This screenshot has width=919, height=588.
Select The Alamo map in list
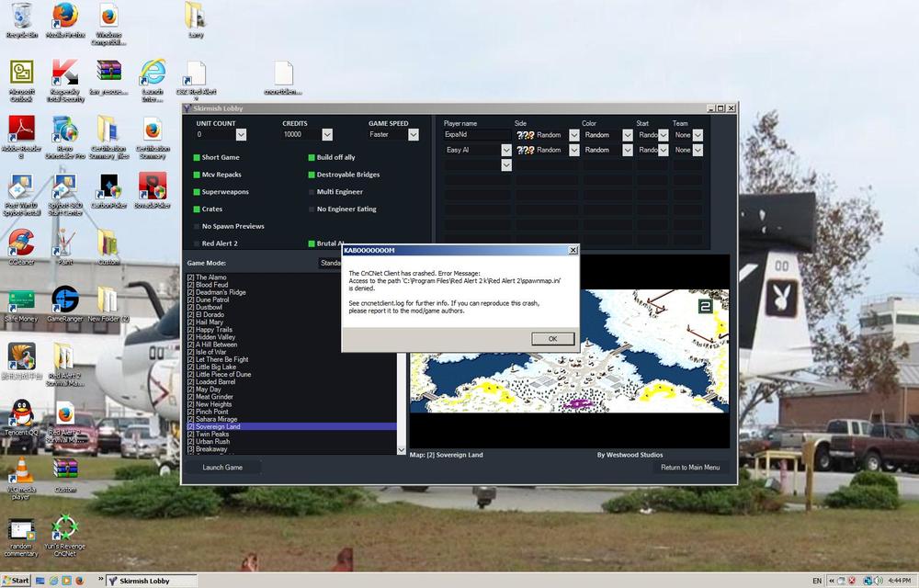[x=206, y=277]
